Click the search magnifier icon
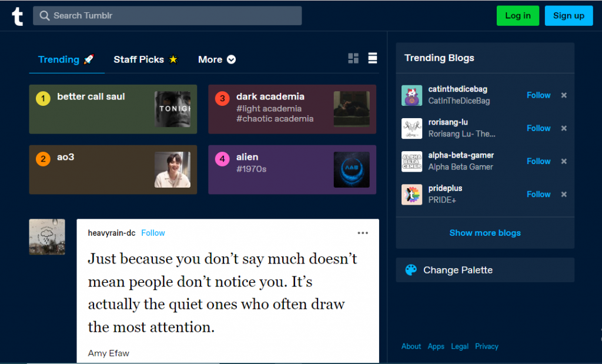This screenshot has width=602, height=364. [x=45, y=16]
